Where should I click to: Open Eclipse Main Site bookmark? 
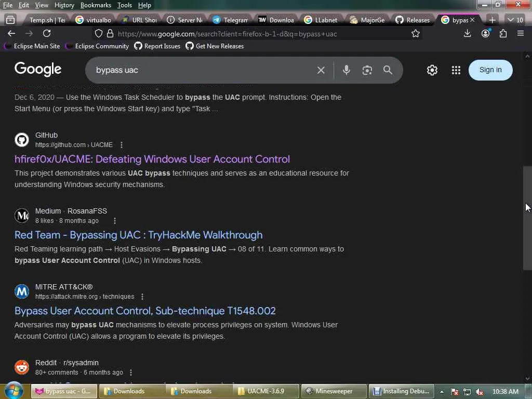coord(32,46)
